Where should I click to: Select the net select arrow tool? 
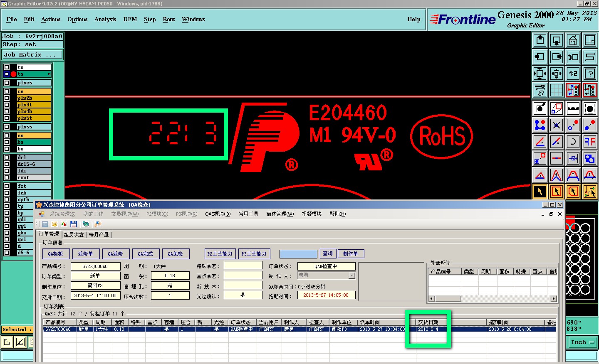(590, 192)
